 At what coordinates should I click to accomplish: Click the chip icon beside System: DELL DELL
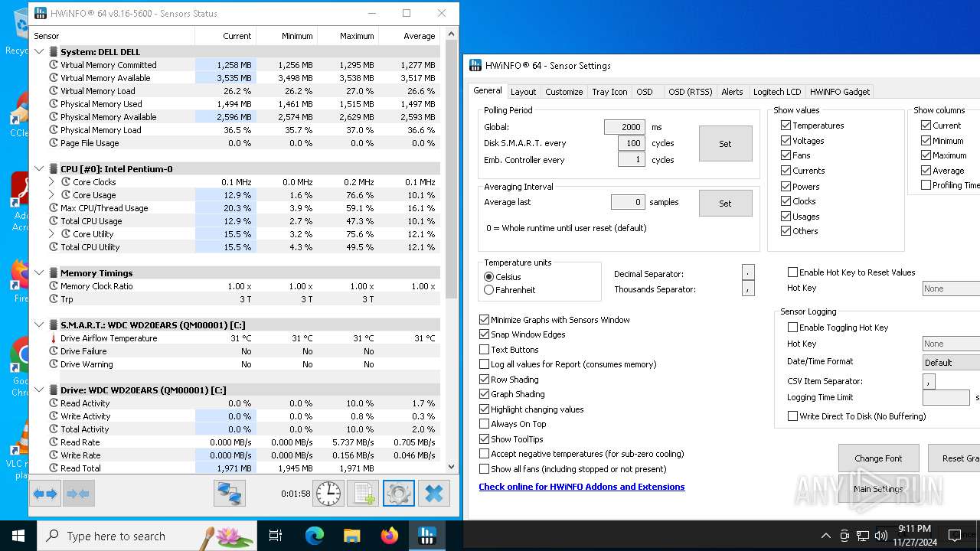tap(54, 52)
